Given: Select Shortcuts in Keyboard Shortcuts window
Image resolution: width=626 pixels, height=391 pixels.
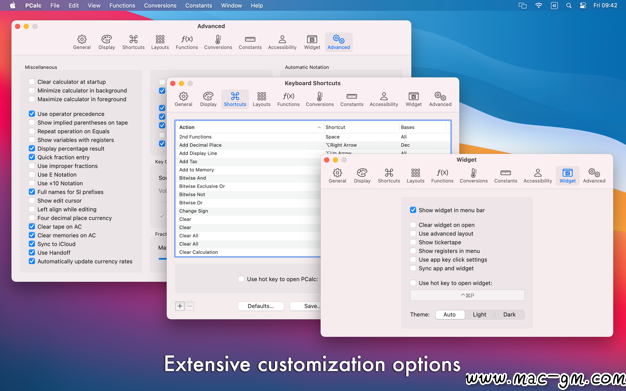Looking at the screenshot, I should (x=235, y=99).
